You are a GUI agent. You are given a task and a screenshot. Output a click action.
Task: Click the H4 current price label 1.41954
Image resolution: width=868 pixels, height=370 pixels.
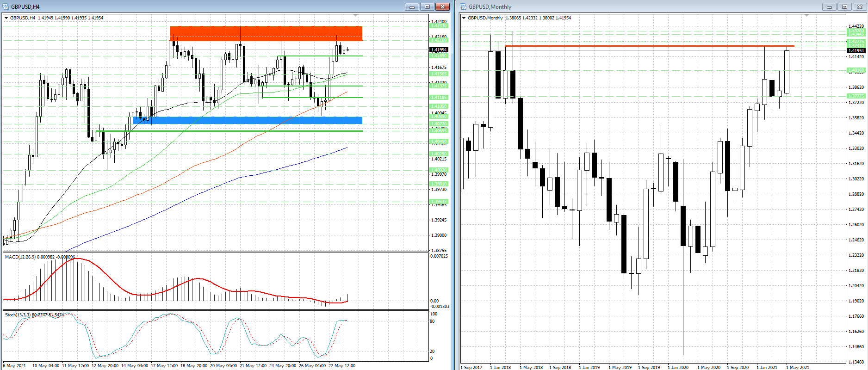pos(439,50)
